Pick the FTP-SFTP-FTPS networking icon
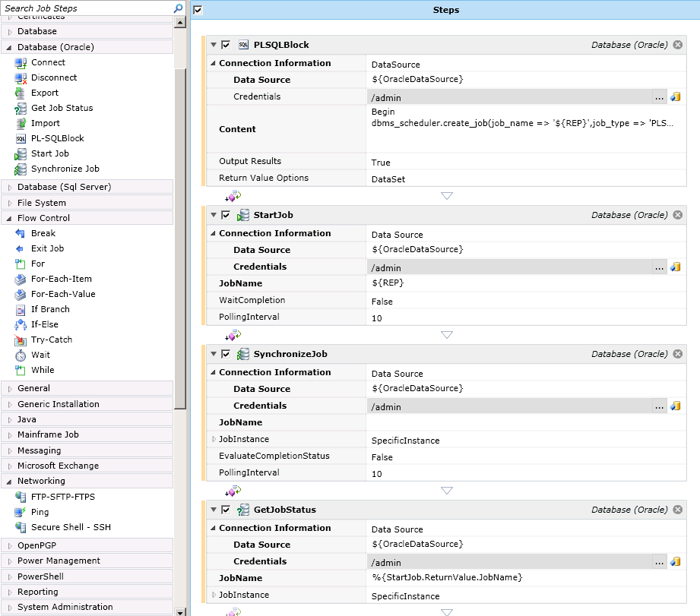The height and width of the screenshot is (616, 700). click(x=21, y=497)
